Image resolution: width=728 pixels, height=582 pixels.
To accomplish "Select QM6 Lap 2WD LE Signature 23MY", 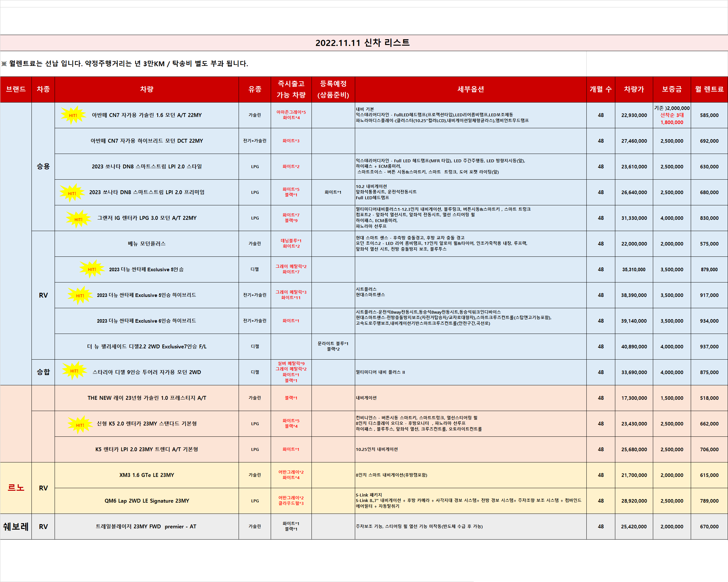I will (147, 501).
